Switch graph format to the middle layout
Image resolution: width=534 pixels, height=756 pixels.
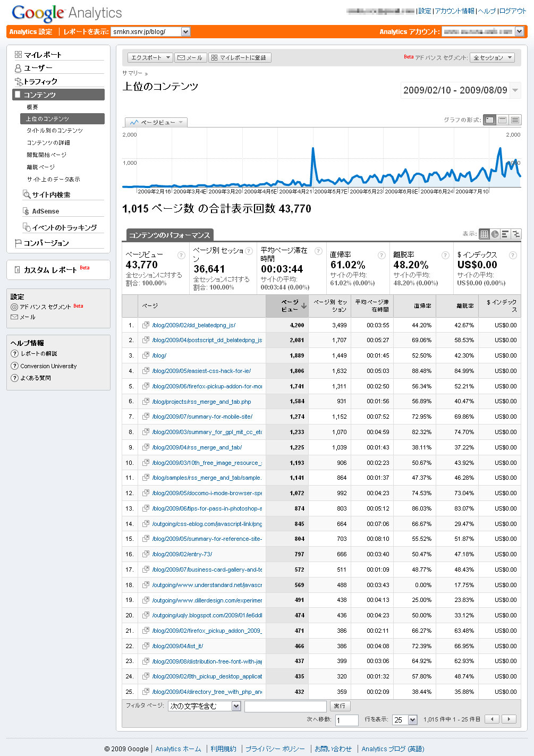[502, 120]
